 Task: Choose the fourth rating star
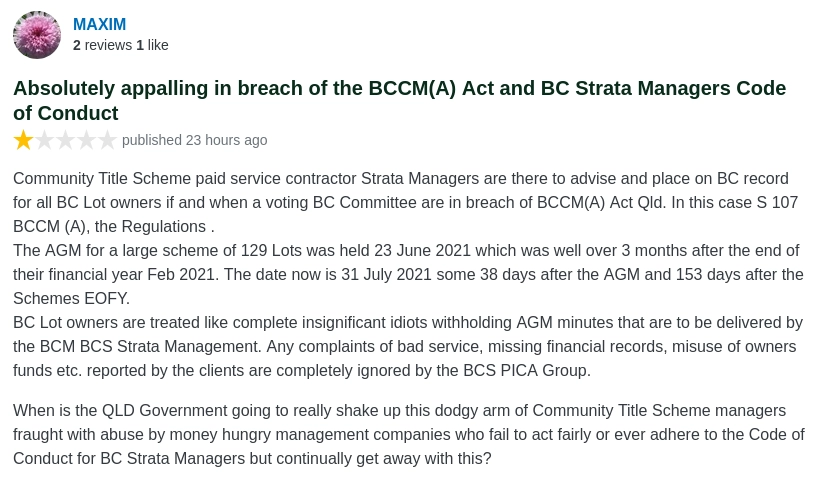pyautogui.click(x=86, y=140)
